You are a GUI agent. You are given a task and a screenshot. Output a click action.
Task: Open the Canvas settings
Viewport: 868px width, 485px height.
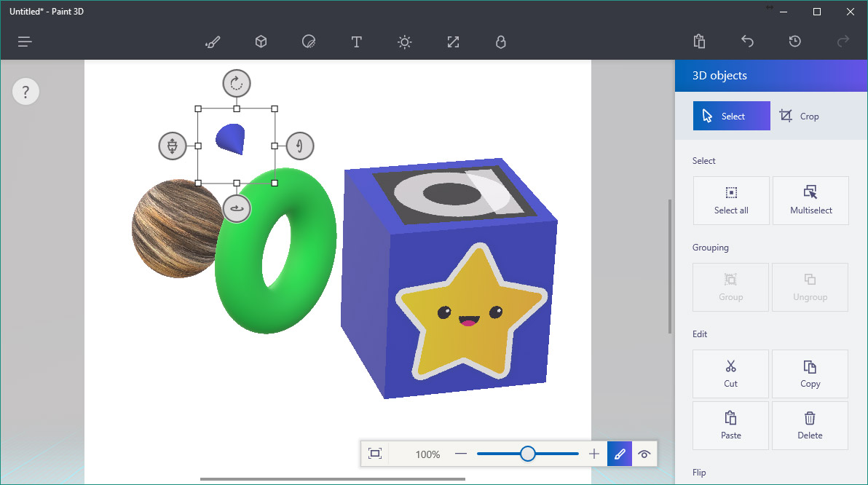pos(453,42)
